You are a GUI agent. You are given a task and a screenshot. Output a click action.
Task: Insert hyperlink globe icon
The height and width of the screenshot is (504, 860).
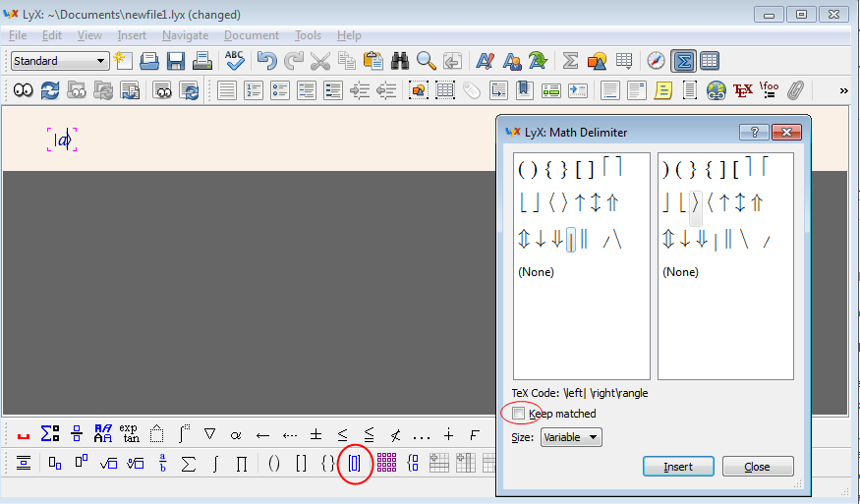717,90
